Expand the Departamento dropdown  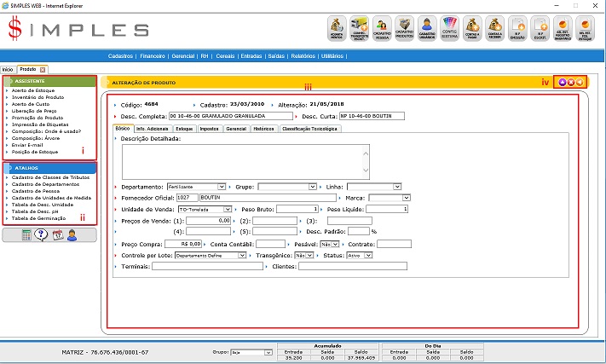tap(222, 186)
